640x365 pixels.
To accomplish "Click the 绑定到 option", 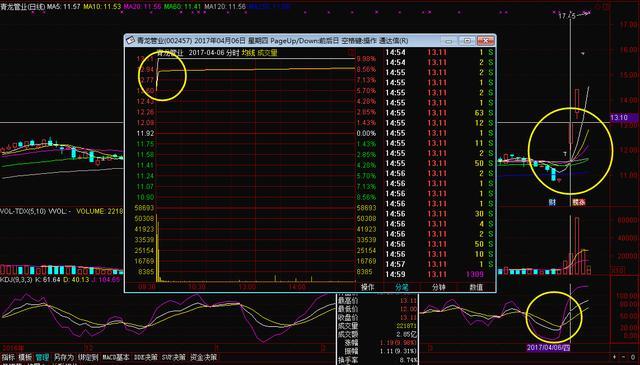I will pos(88,357).
